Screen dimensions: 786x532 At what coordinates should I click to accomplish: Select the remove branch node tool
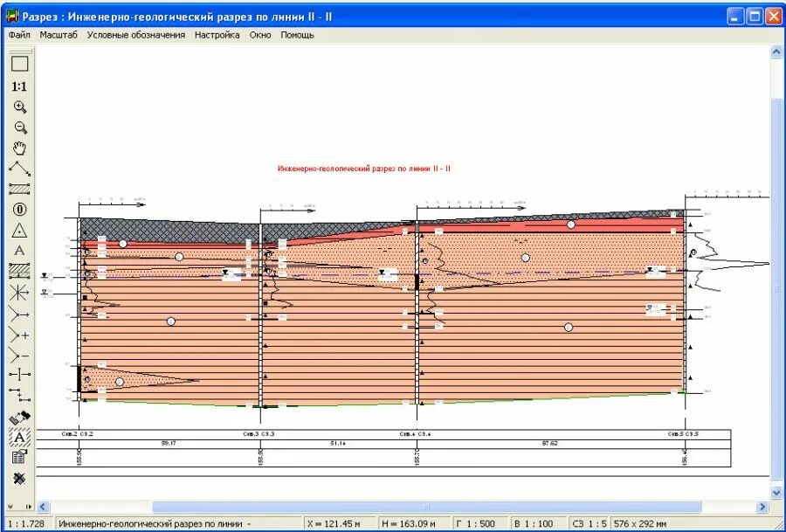click(19, 356)
